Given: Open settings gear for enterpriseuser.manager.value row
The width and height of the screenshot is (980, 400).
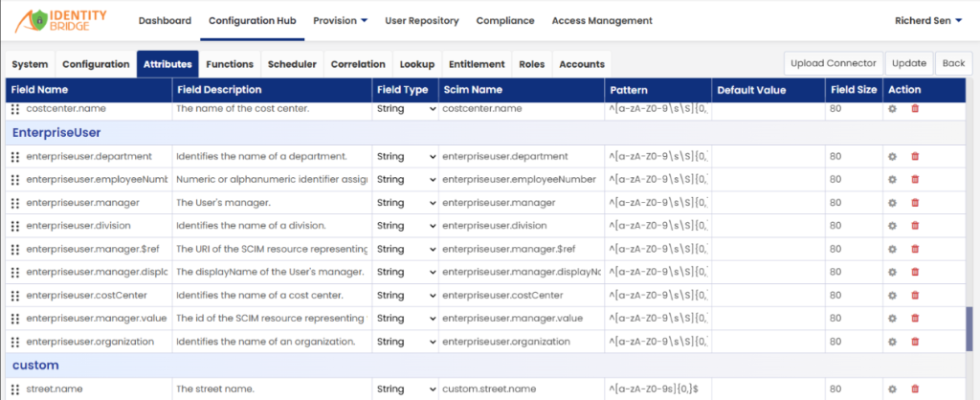Looking at the screenshot, I should (x=893, y=318).
